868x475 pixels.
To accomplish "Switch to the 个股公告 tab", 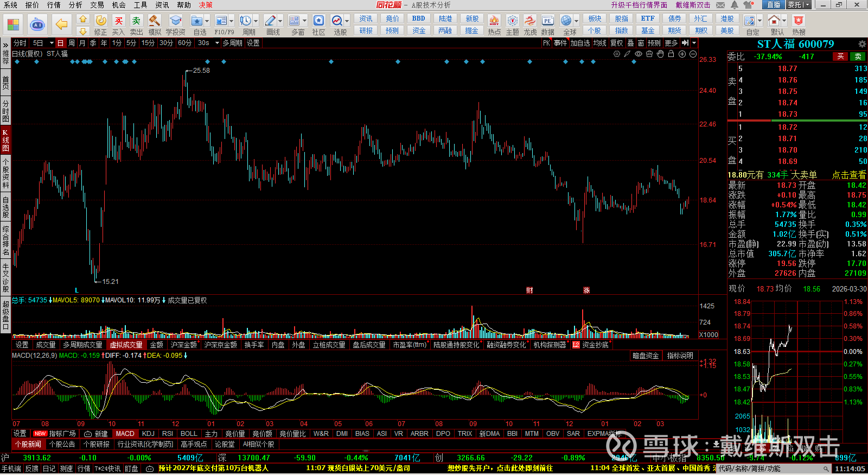I will coord(62,445).
